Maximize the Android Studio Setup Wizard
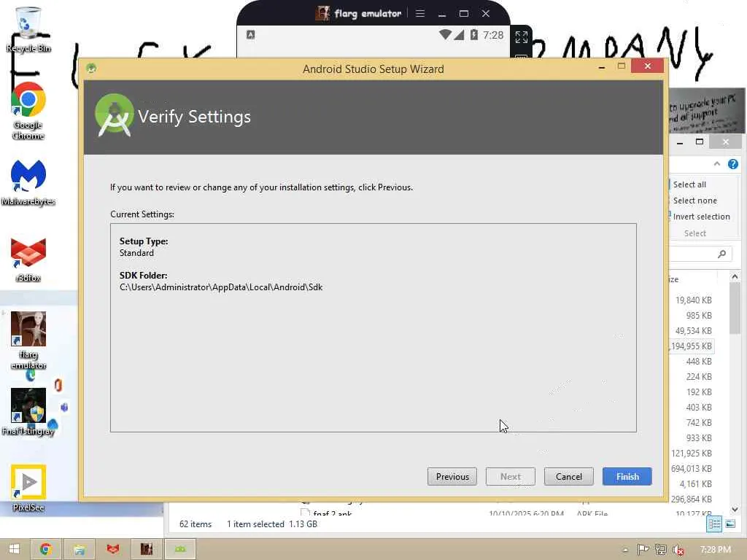 pos(622,66)
